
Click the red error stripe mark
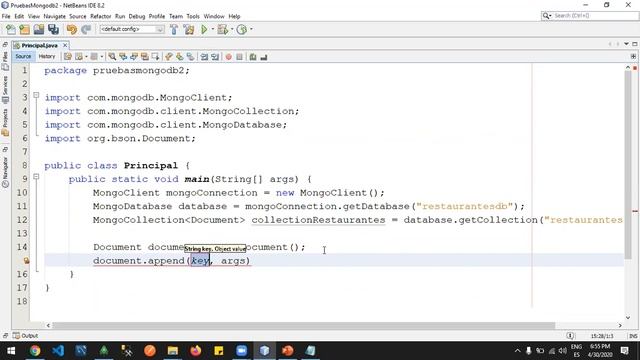click(x=635, y=211)
